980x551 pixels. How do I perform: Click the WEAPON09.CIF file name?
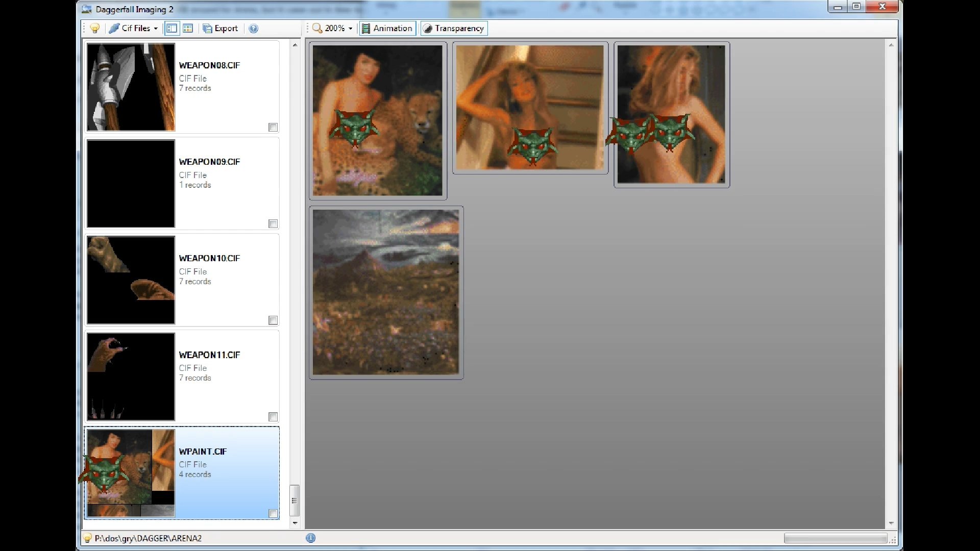click(x=209, y=162)
